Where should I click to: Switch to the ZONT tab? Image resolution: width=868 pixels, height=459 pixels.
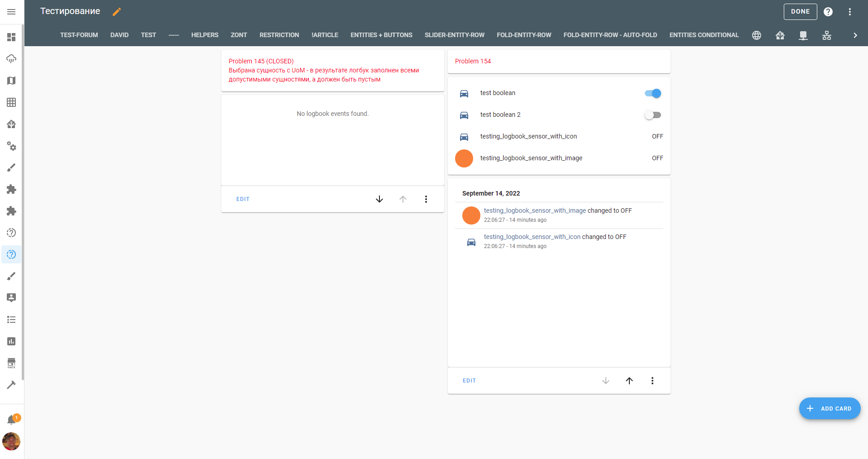239,35
